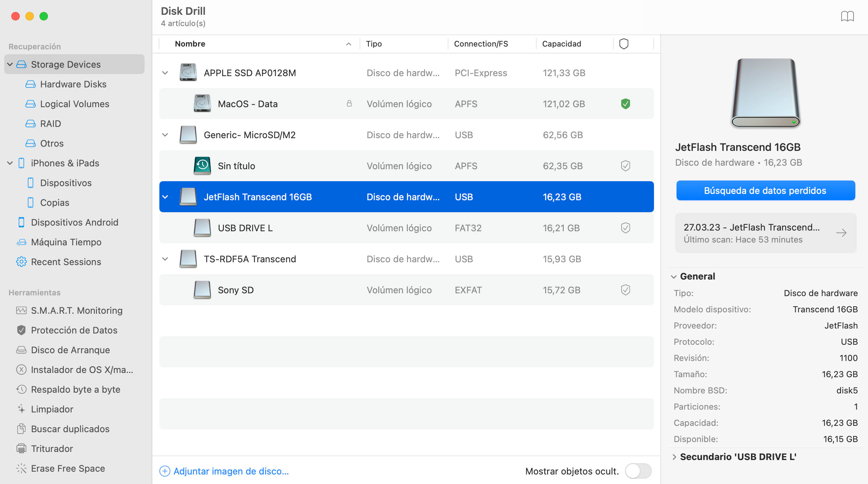The width and height of the screenshot is (868, 484).
Task: Open the 27.03.23 JetFlash Transcend session
Action: 765,233
